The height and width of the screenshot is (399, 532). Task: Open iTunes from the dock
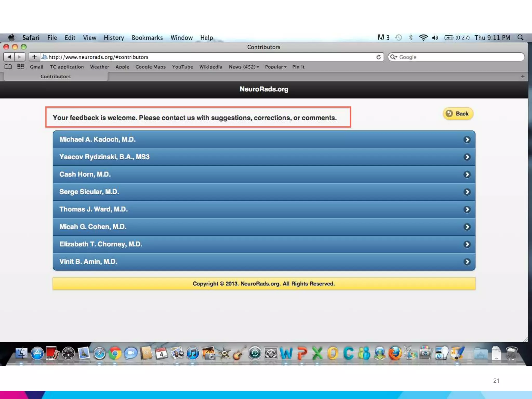(x=192, y=354)
